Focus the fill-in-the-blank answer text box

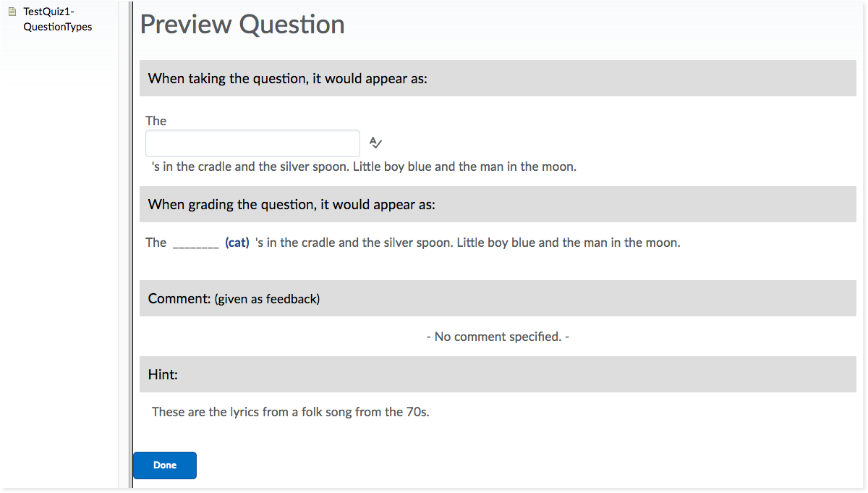(252, 143)
